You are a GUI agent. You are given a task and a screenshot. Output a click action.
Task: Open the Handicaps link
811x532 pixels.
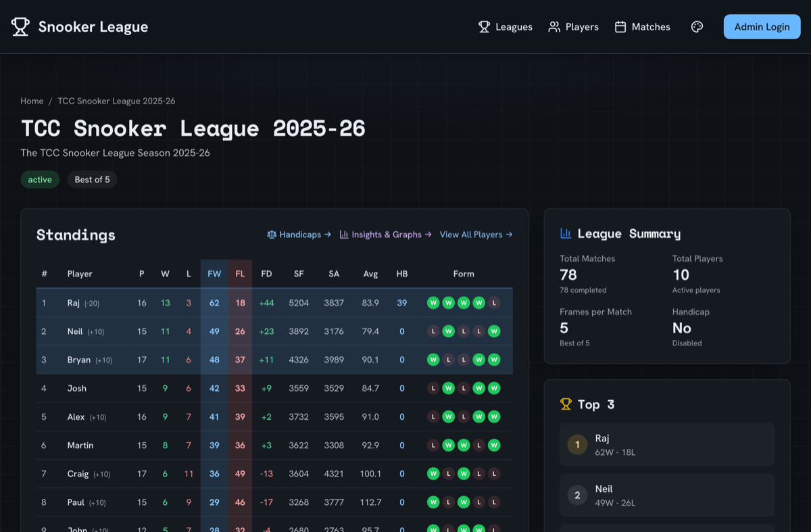click(299, 235)
